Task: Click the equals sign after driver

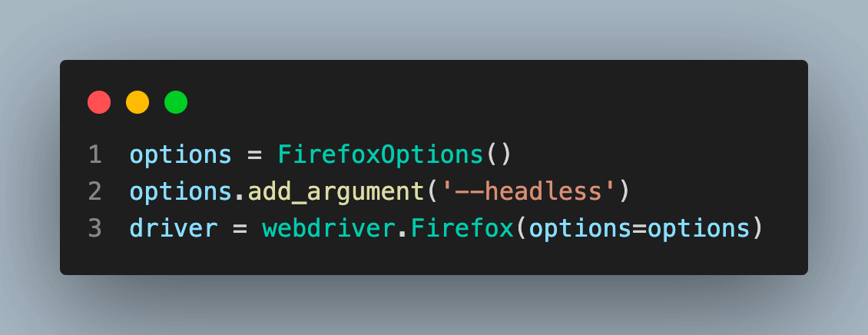Action: [240, 229]
